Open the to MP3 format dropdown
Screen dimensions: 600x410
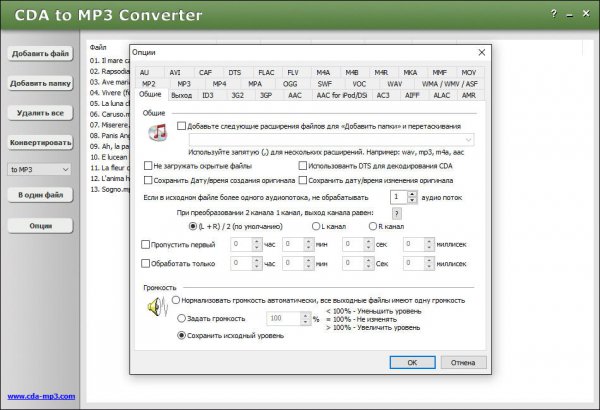click(x=39, y=169)
